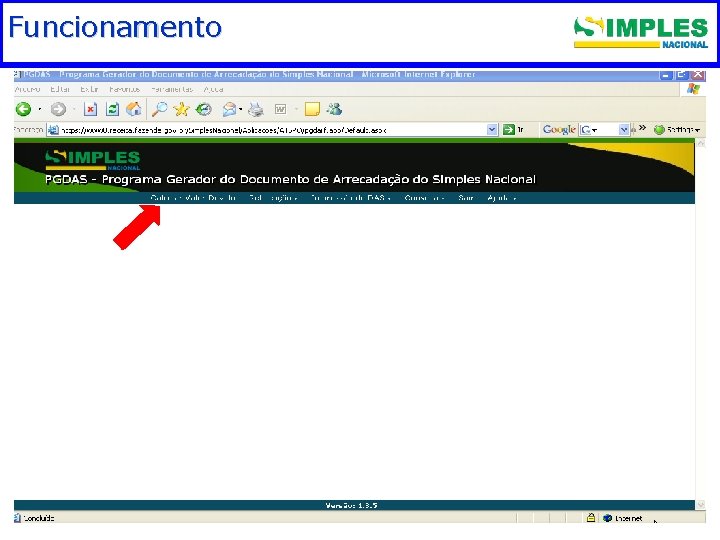This screenshot has width=720, height=540.
Task: Open the Consultas item in PGDAS menu
Action: pyautogui.click(x=425, y=198)
